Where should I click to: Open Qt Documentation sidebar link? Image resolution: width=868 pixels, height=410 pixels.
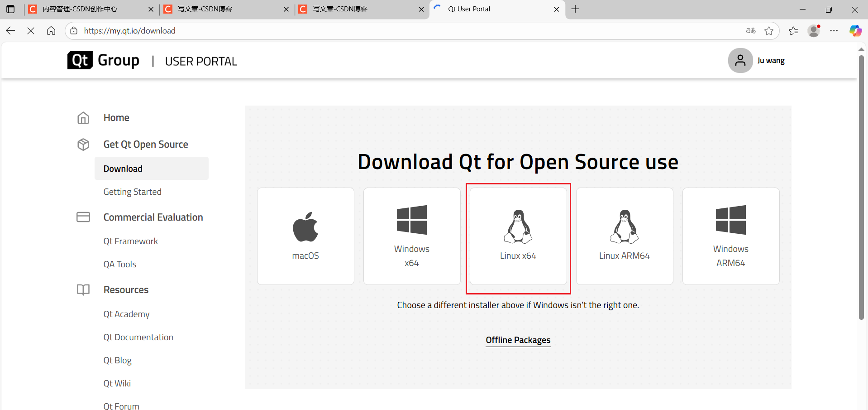pos(138,338)
